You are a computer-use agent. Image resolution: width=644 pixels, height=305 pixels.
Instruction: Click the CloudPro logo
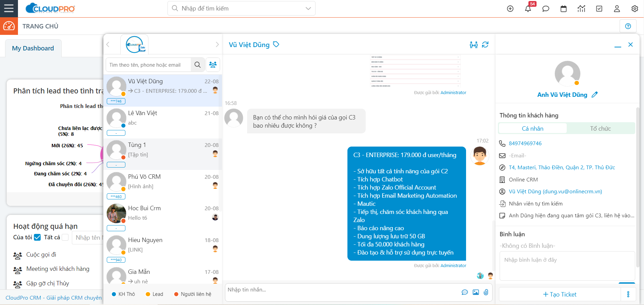coord(50,8)
